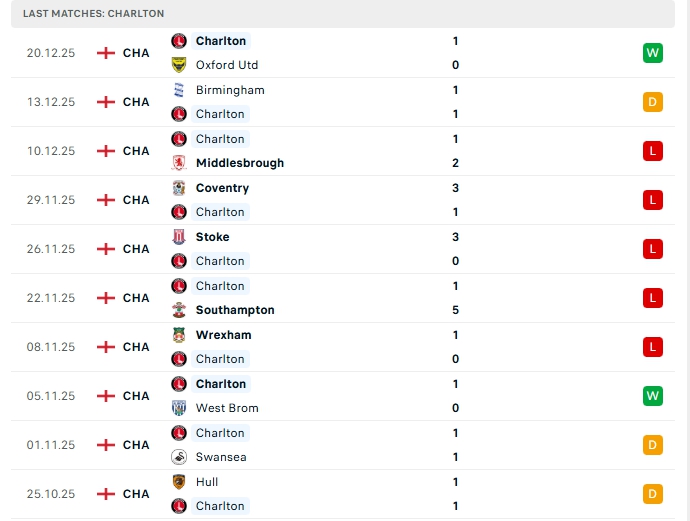Click the green W badge for the West Brom match
Image resolution: width=690 pixels, height=521 pixels.
click(x=653, y=396)
